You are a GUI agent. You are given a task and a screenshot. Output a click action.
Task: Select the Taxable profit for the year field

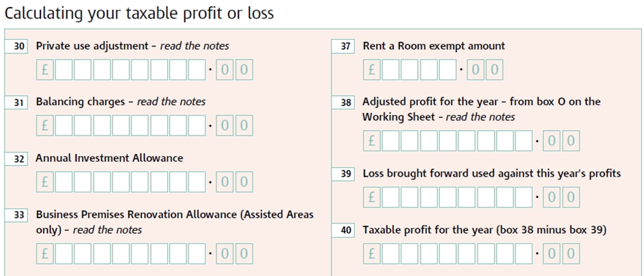click(457, 253)
